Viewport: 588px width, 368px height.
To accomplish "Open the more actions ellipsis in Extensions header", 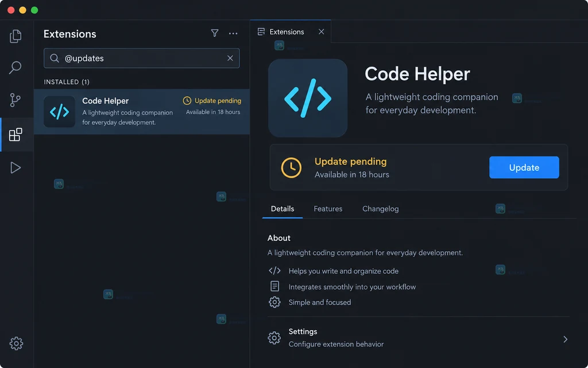I will point(233,33).
